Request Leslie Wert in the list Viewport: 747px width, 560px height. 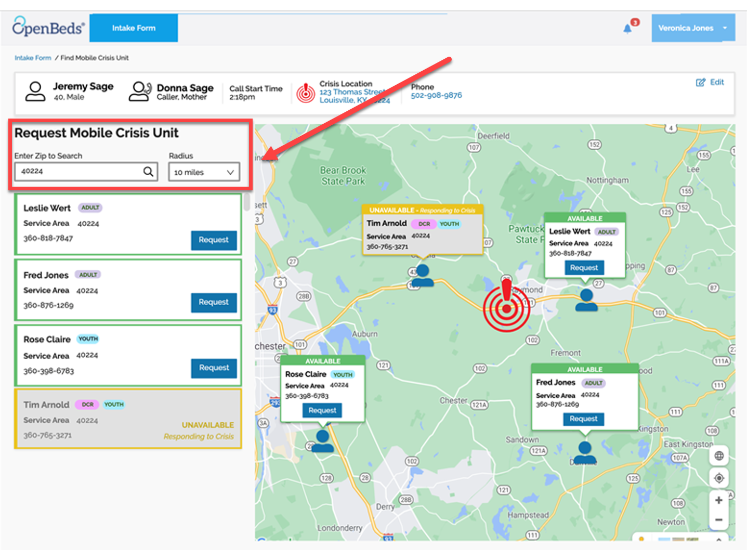[x=214, y=240]
